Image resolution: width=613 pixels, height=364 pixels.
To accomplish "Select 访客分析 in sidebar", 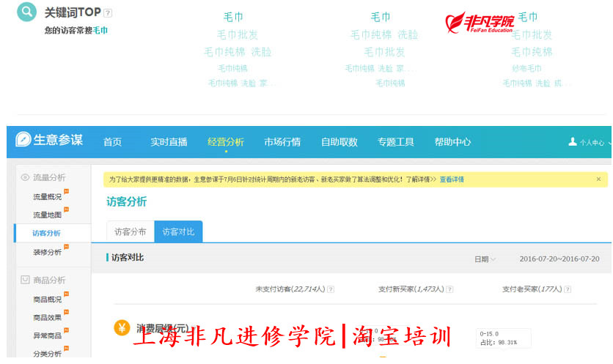I will [x=46, y=233].
